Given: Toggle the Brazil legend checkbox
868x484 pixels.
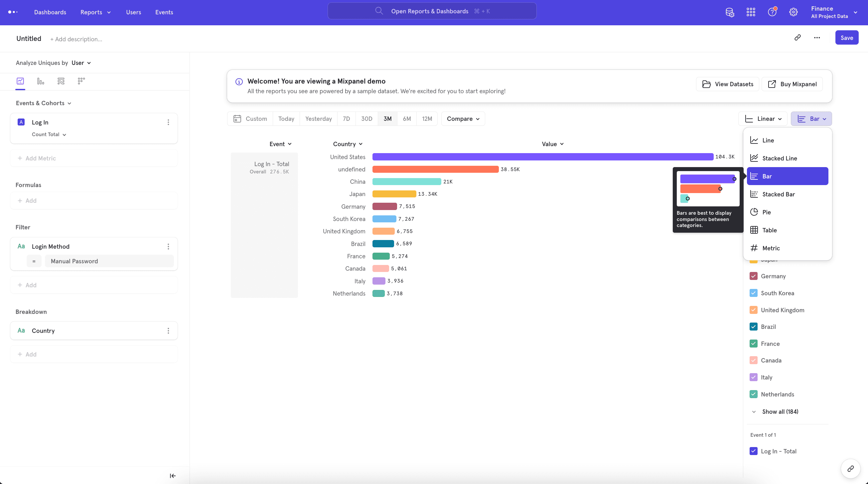Looking at the screenshot, I should click(754, 327).
